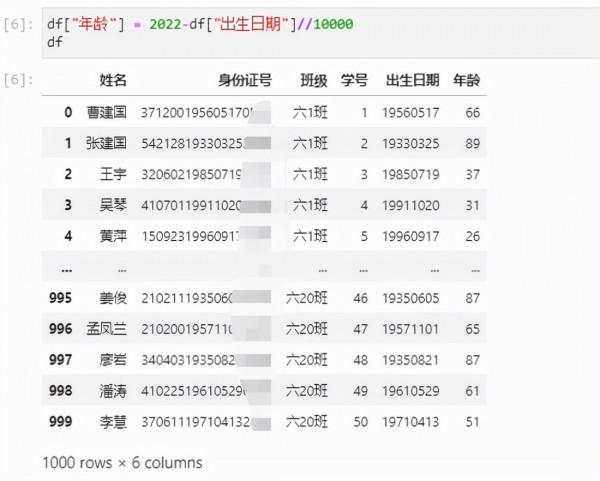
Task: Click row index 0
Action: [x=68, y=113]
